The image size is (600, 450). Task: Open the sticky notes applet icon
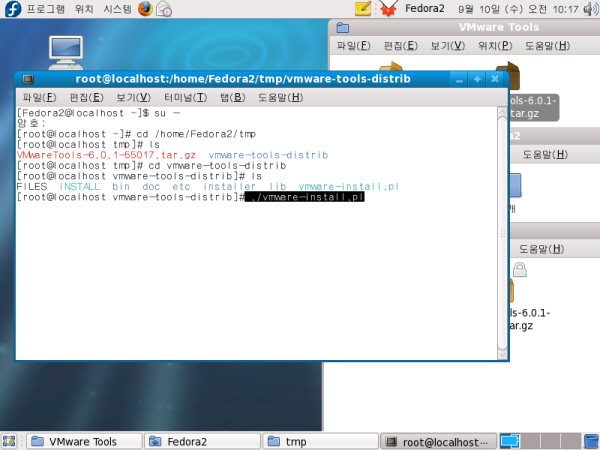[363, 8]
